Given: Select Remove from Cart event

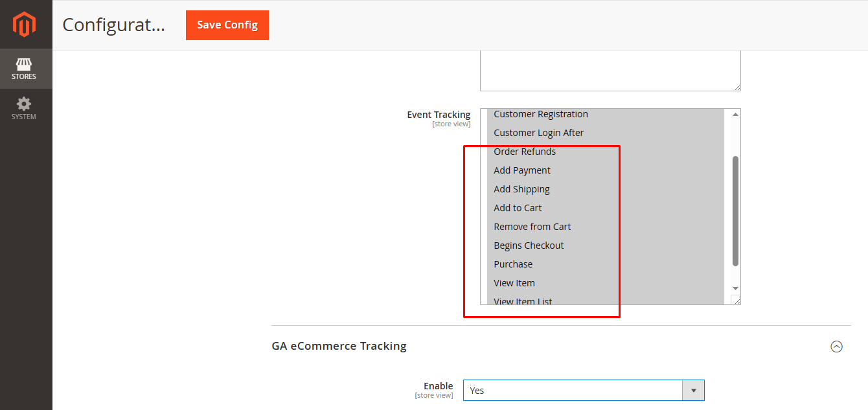Looking at the screenshot, I should (532, 227).
